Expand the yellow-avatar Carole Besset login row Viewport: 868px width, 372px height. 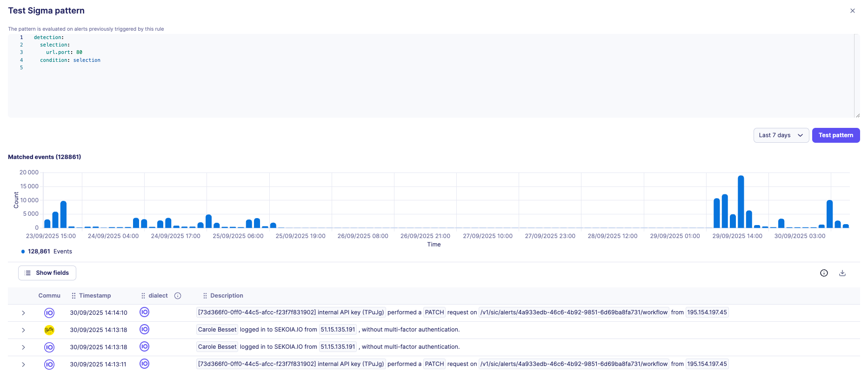coord(23,330)
